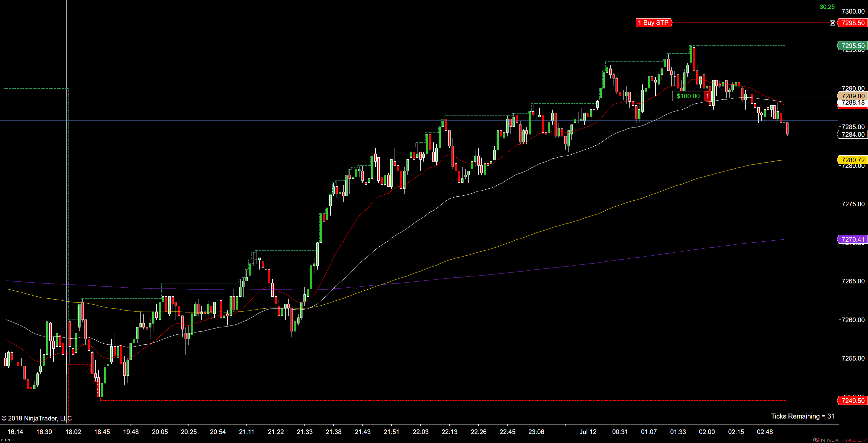Click the 7290.00 price axis label
The height and width of the screenshot is (443, 868).
[853, 88]
